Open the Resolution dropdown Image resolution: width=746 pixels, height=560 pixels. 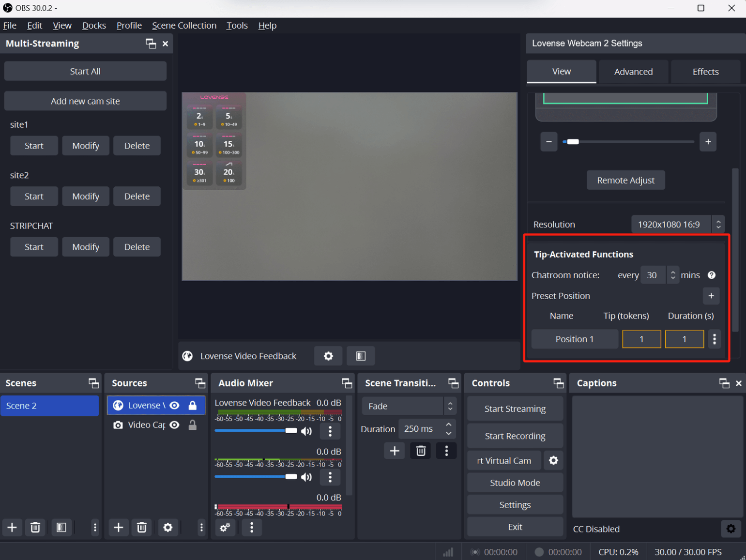click(x=677, y=224)
